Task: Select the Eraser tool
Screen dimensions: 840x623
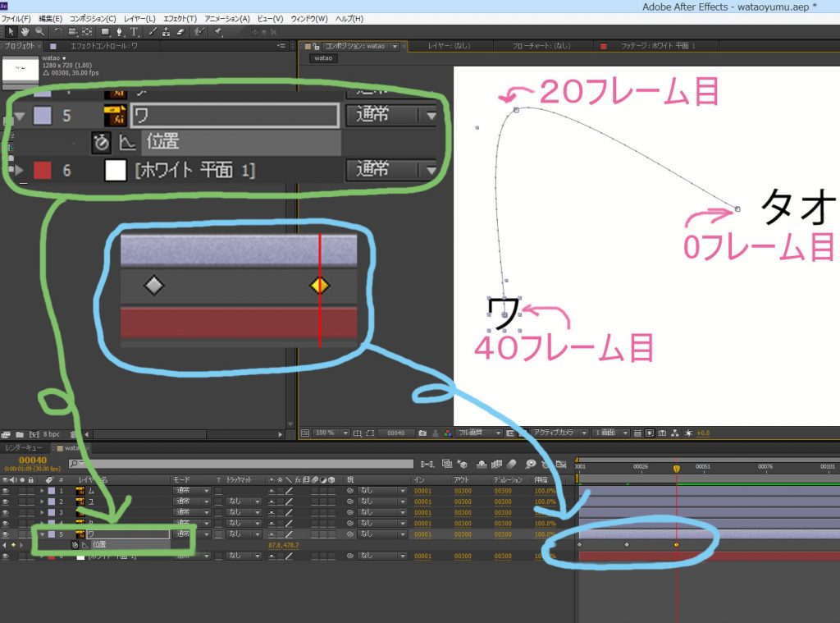Action: coord(180,32)
